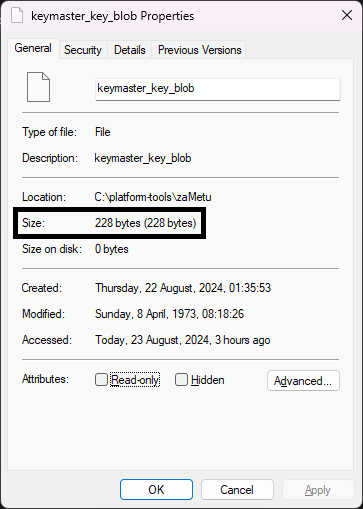Image resolution: width=363 pixels, height=509 pixels.
Task: Open the Details tab
Action: coord(130,50)
